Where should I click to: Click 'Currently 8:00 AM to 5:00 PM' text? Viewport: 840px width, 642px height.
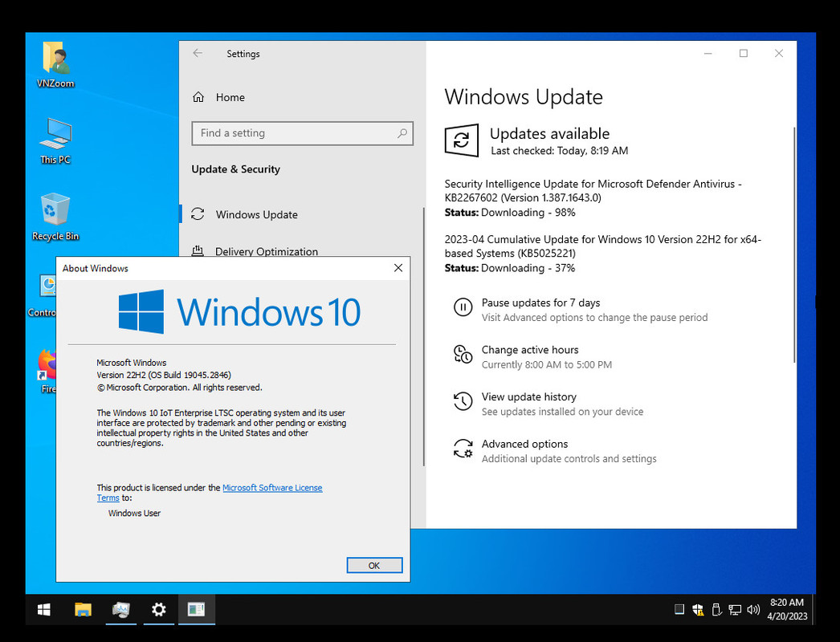point(546,364)
